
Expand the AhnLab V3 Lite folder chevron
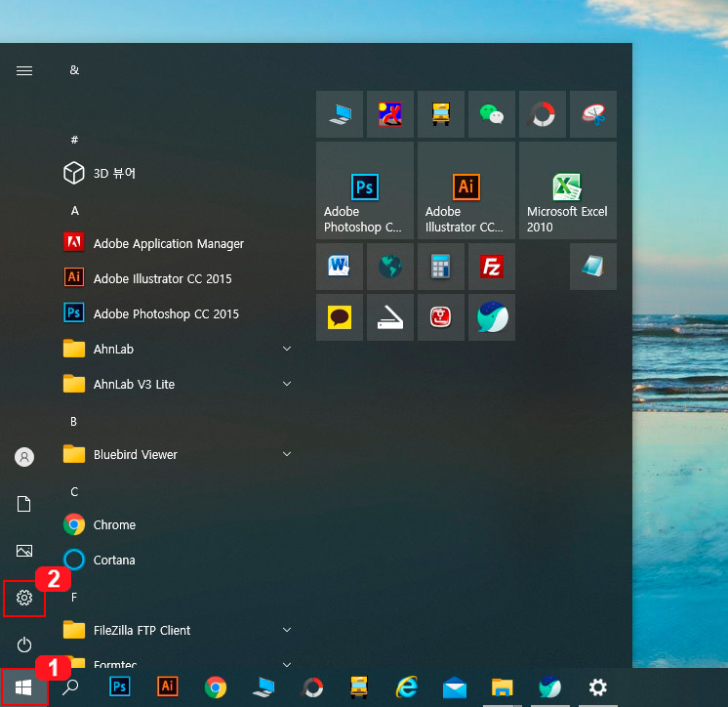pyautogui.click(x=287, y=384)
